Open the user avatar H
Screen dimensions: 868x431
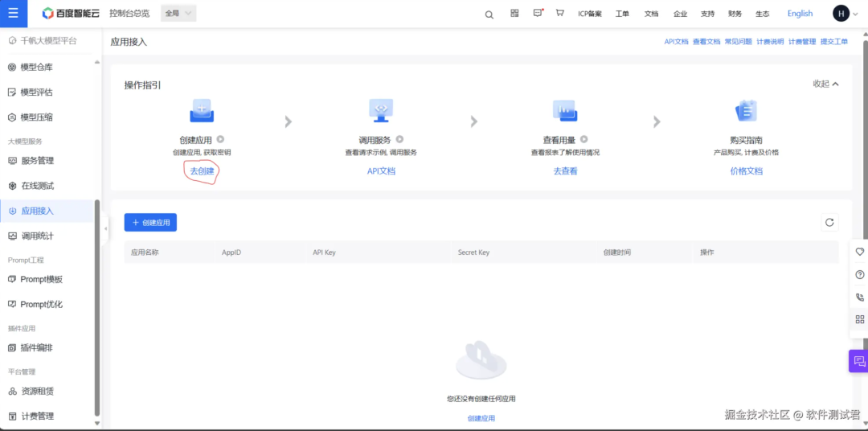[841, 14]
